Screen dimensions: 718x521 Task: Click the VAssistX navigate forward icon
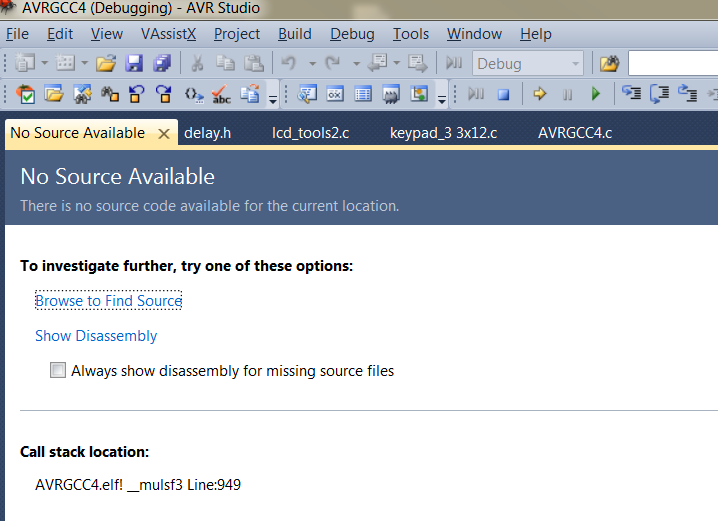pos(164,94)
